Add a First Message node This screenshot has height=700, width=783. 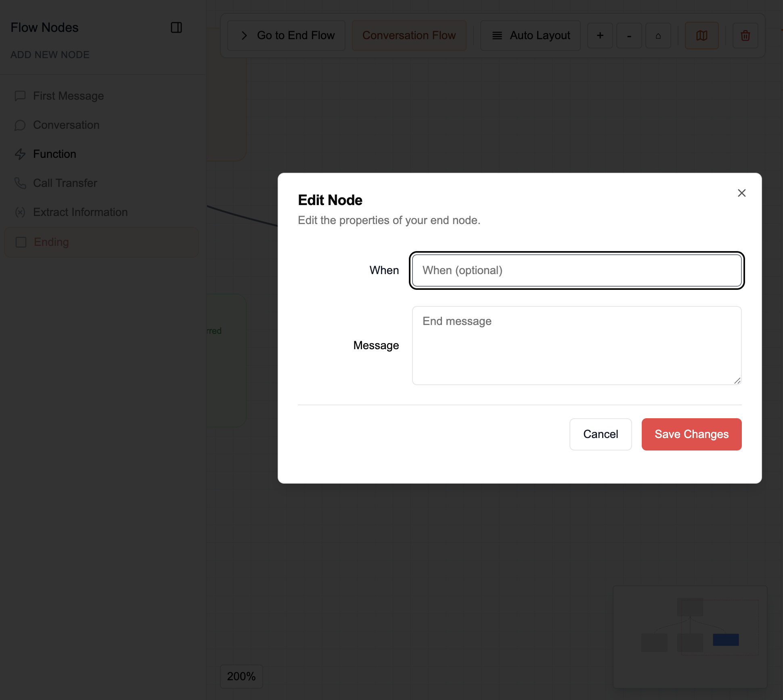pyautogui.click(x=68, y=96)
